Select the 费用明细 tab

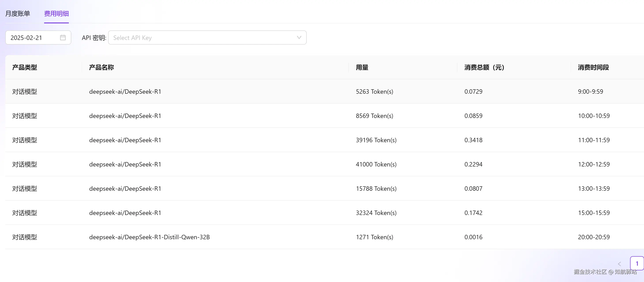pyautogui.click(x=56, y=13)
